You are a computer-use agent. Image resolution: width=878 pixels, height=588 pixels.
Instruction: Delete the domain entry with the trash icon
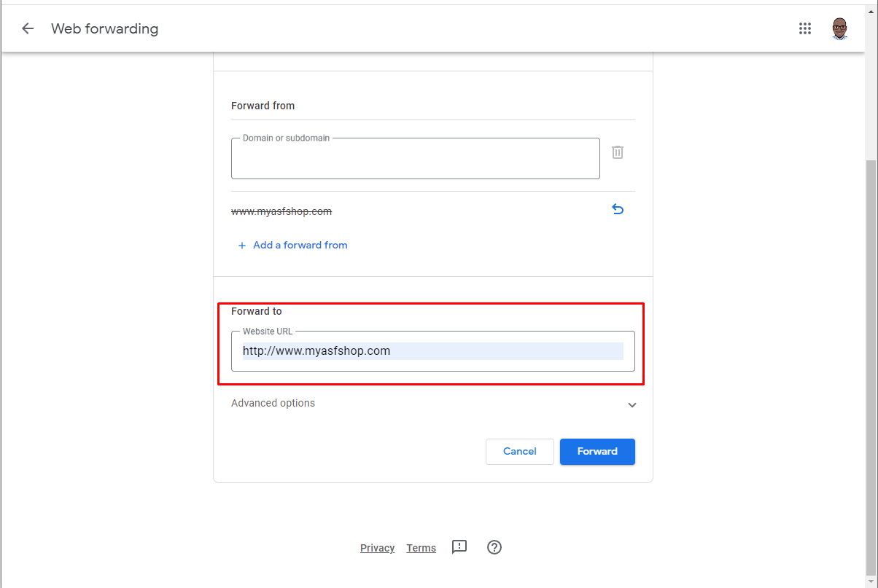(x=618, y=152)
